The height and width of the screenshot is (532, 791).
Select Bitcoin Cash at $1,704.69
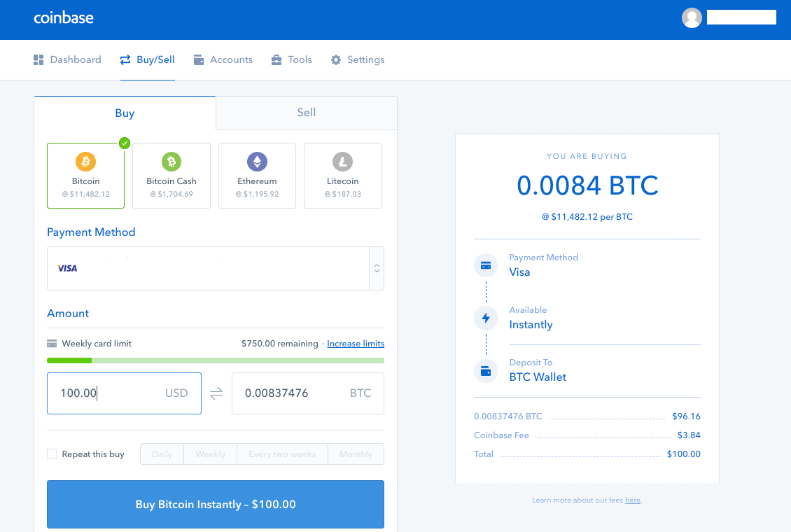click(171, 176)
